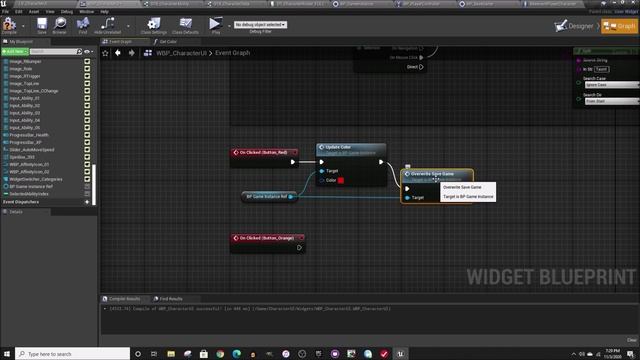
Task: Compile the widget blueprint
Action: (9, 26)
